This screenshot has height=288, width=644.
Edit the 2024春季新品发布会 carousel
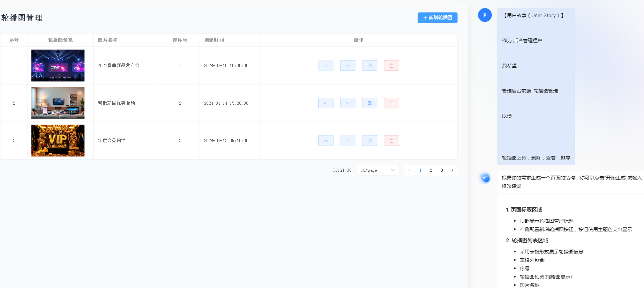pos(369,66)
